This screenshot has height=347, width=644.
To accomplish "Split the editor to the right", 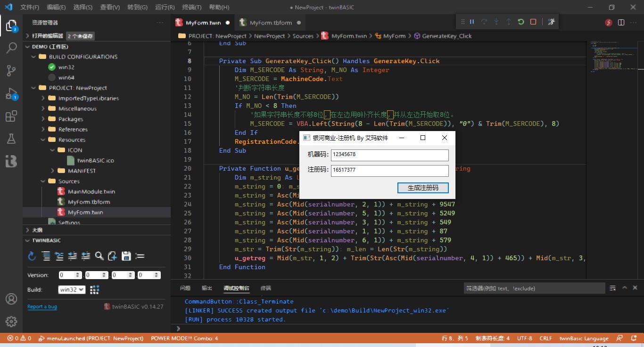I will 621,23.
